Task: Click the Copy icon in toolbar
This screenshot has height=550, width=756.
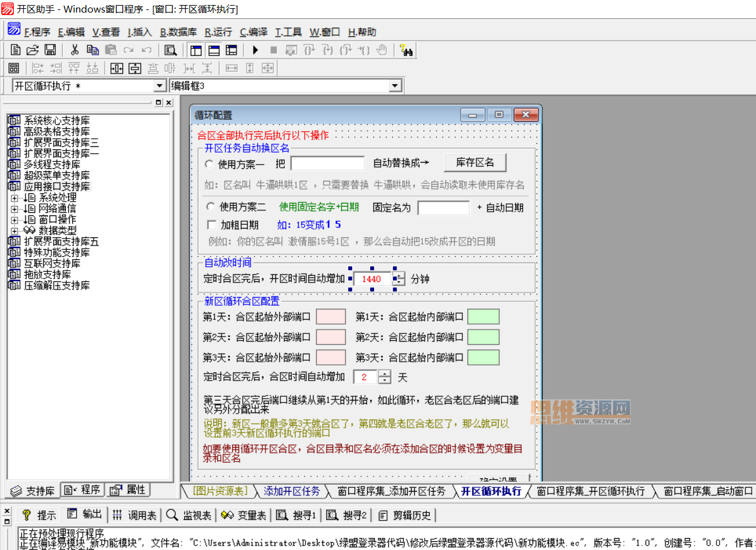Action: pos(93,50)
